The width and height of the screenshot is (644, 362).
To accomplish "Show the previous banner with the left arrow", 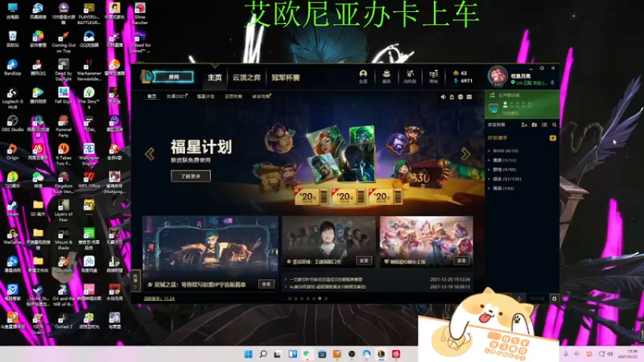I will point(150,154).
